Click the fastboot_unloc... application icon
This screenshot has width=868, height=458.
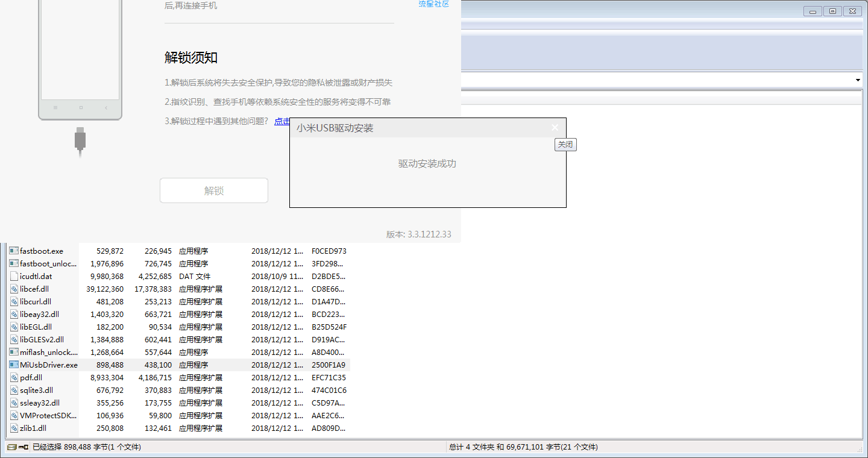[x=14, y=263]
